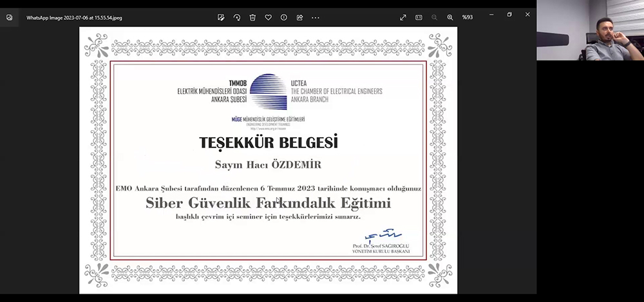Image resolution: width=644 pixels, height=302 pixels.
Task: Rotate the image with the rotate icon
Action: (x=237, y=17)
